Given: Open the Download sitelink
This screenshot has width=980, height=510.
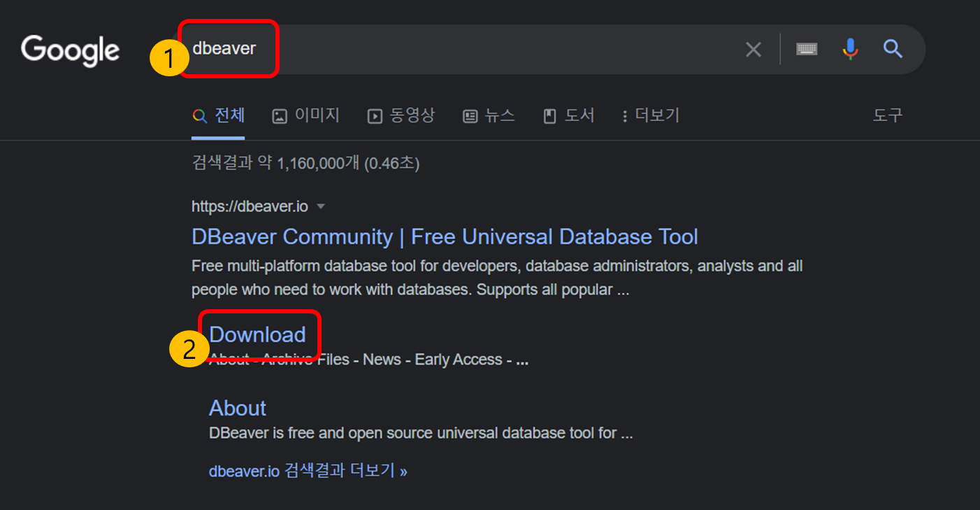Looking at the screenshot, I should point(257,334).
